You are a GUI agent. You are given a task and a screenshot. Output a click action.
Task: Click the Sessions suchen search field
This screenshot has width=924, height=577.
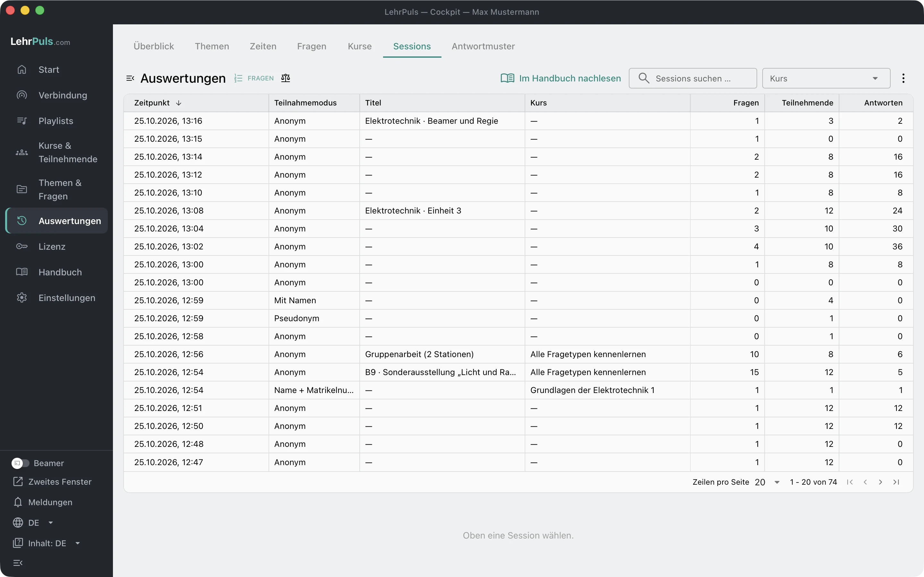693,78
